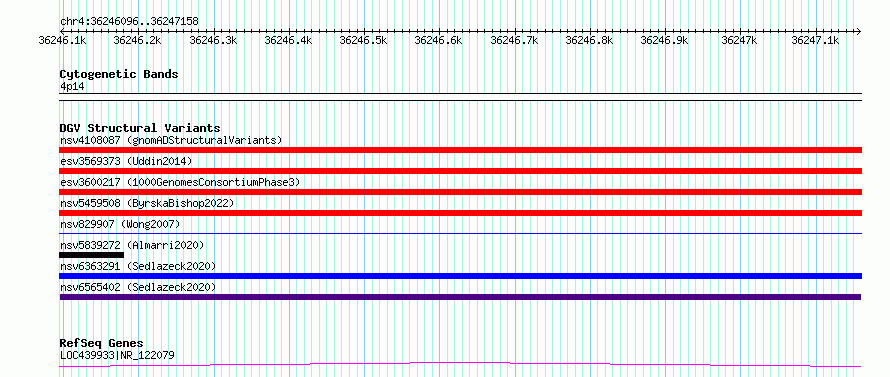Click the red bar for esv3600217
Image resolution: width=890 pixels, height=377 pixels.
click(460, 192)
